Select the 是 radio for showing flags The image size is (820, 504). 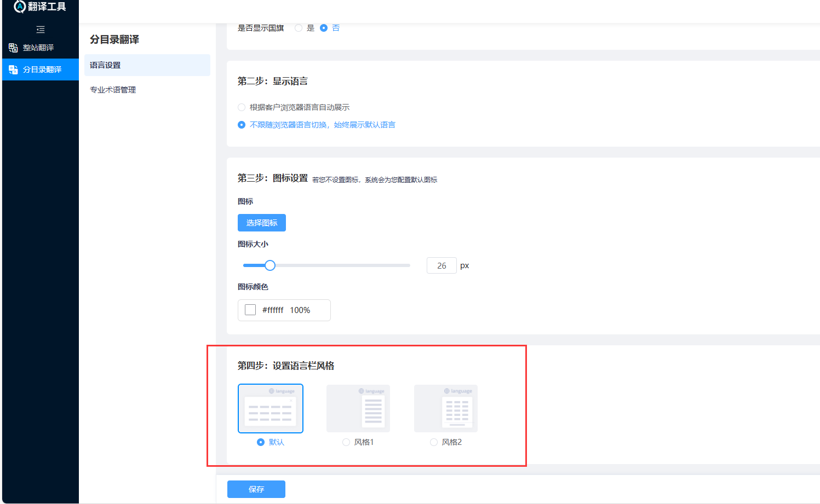click(297, 27)
